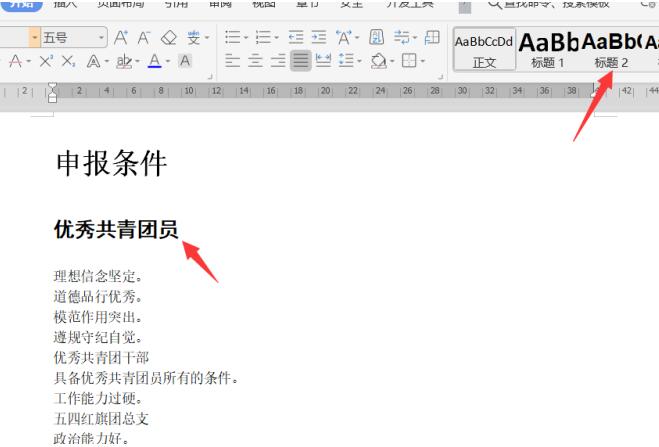Click the magnifier search icon in top bar

pos(494,4)
